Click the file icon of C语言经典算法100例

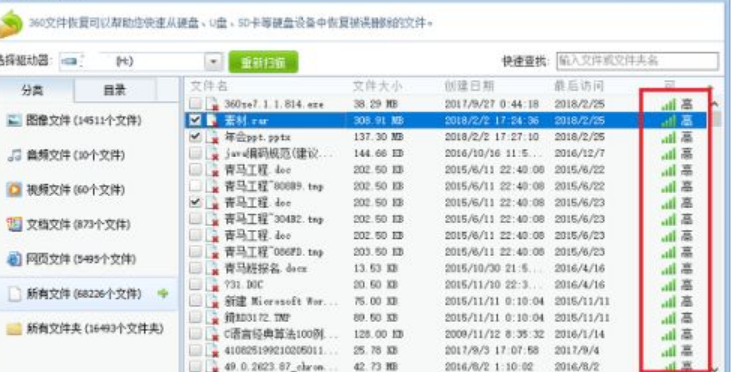[x=212, y=334]
